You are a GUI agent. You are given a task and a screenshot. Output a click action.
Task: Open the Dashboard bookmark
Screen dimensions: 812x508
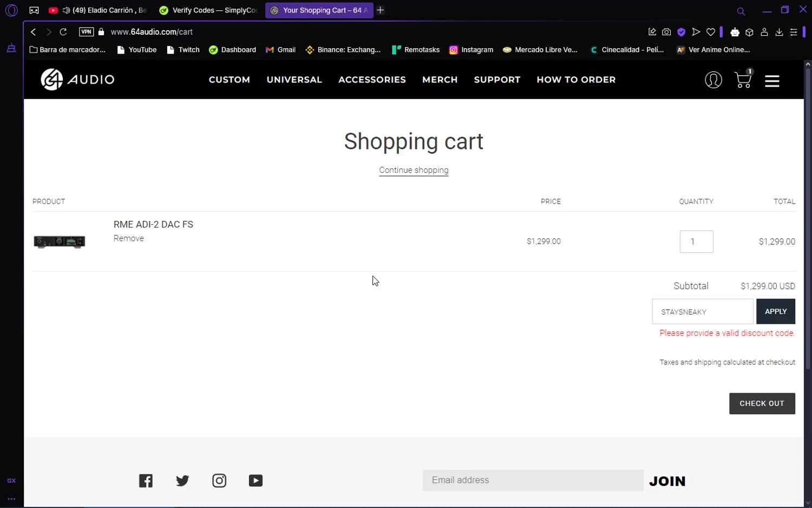coord(232,50)
